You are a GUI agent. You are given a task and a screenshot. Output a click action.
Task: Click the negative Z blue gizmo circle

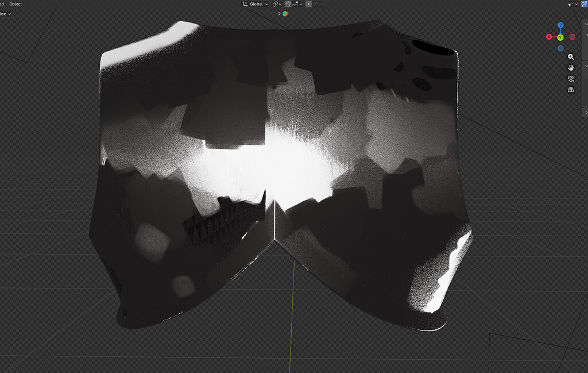[x=560, y=48]
